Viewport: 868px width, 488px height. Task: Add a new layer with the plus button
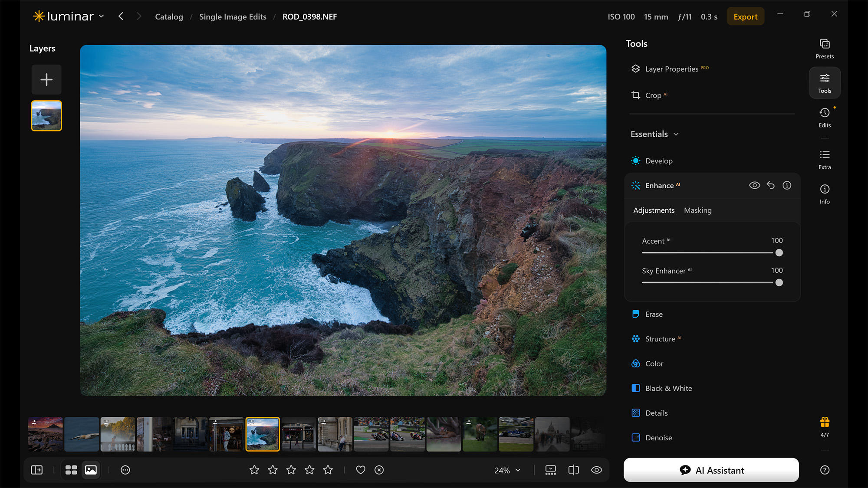click(46, 79)
